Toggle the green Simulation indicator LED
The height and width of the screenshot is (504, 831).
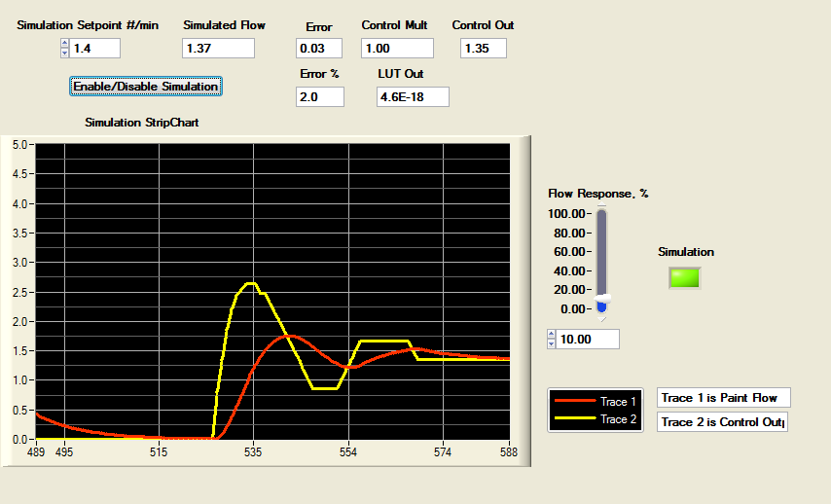pyautogui.click(x=685, y=277)
